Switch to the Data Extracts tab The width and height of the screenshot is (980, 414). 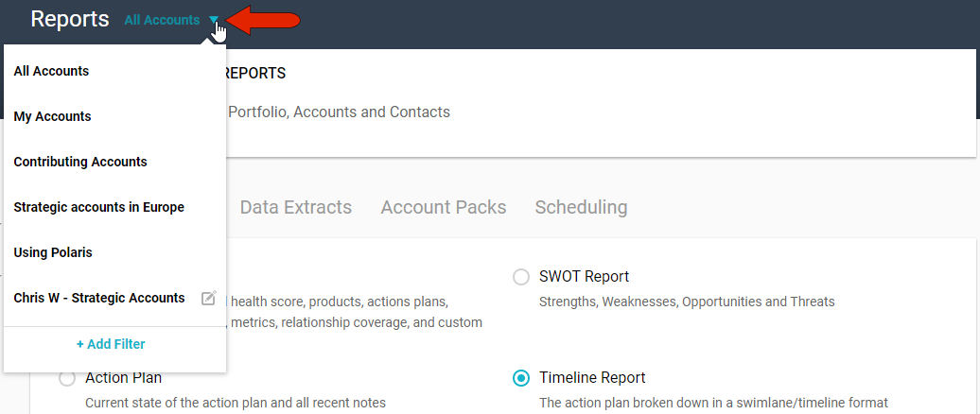point(295,207)
